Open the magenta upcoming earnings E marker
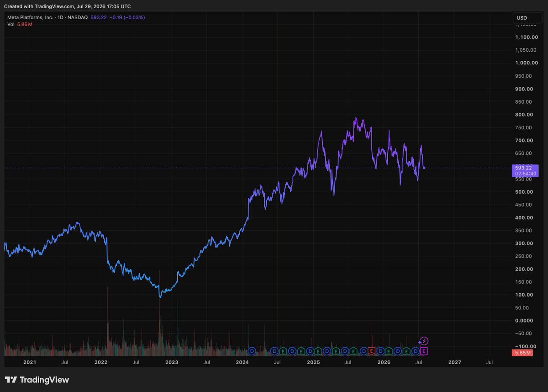The width and height of the screenshot is (548, 392). click(x=424, y=351)
